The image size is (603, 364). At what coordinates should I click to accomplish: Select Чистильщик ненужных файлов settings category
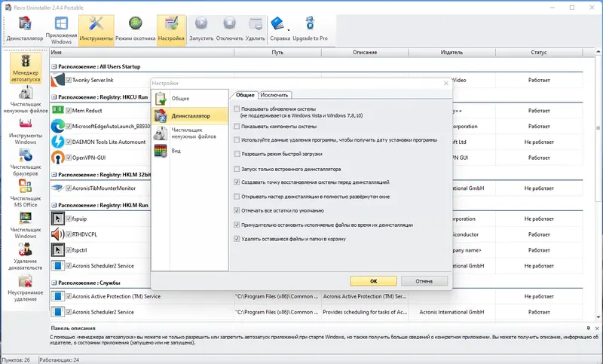pyautogui.click(x=190, y=133)
